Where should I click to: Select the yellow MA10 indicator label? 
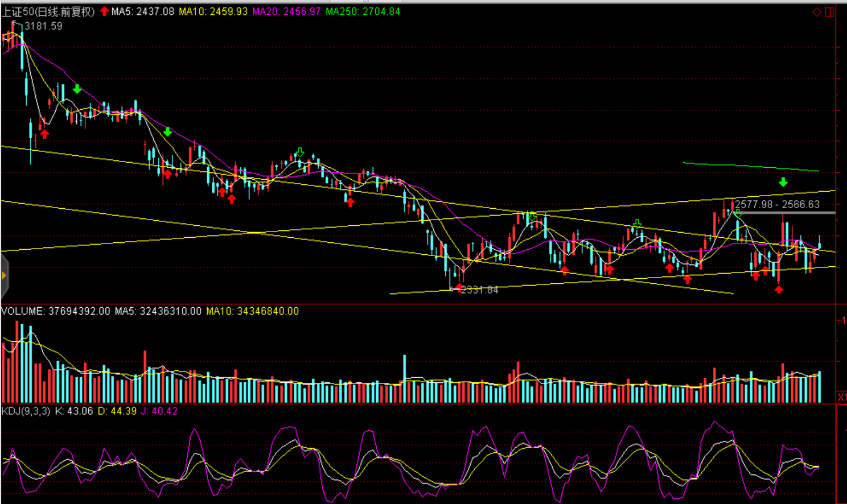pyautogui.click(x=213, y=12)
